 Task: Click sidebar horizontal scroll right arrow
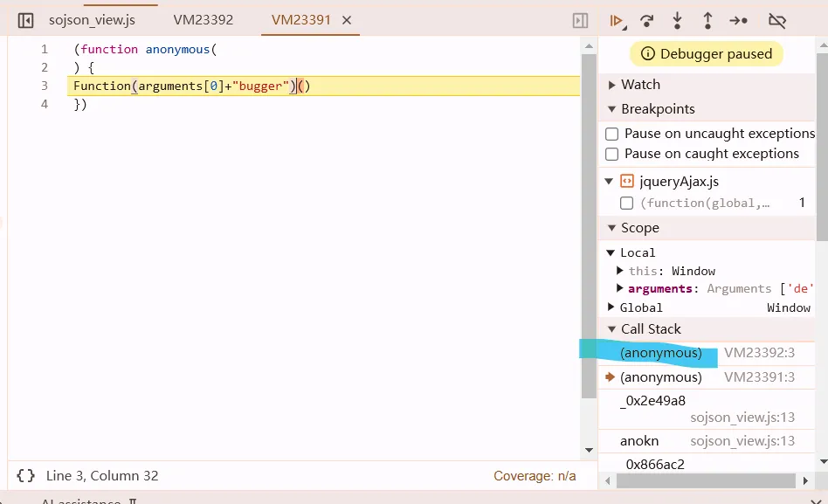coord(805,480)
